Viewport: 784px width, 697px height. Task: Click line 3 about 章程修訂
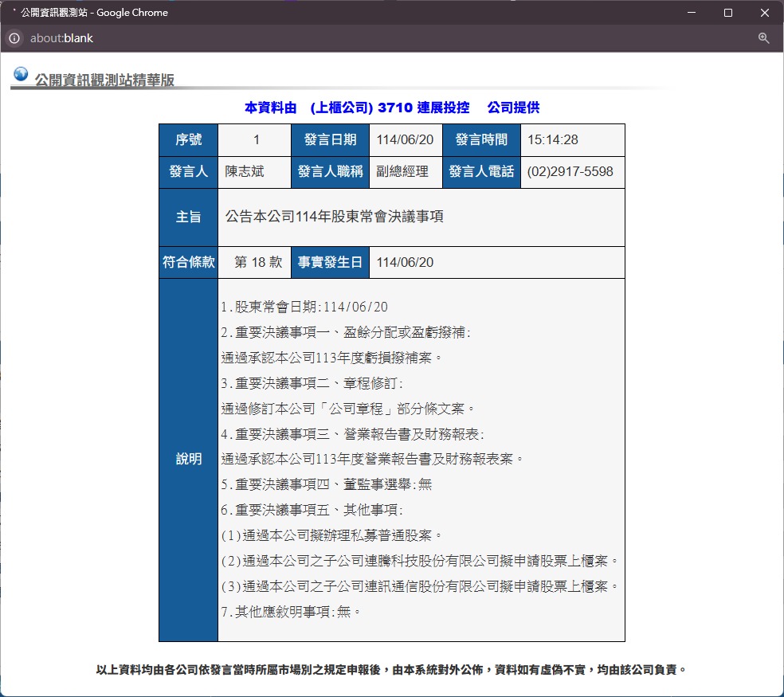(312, 383)
